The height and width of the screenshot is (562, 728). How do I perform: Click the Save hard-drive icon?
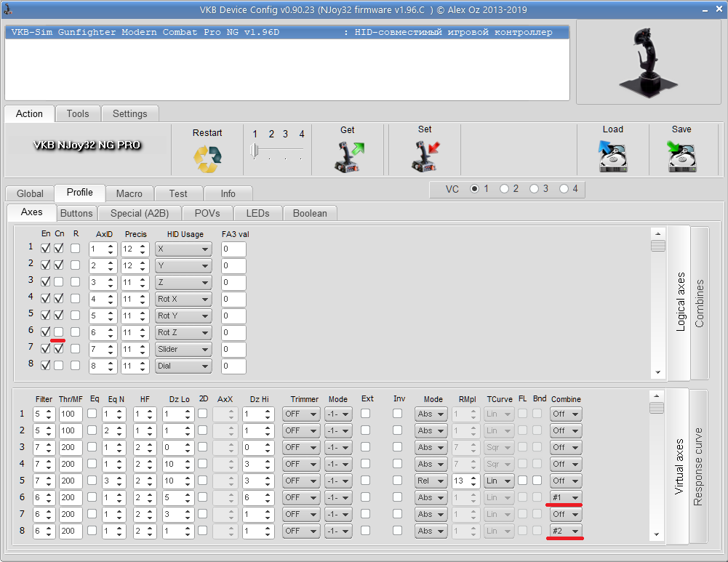681,156
